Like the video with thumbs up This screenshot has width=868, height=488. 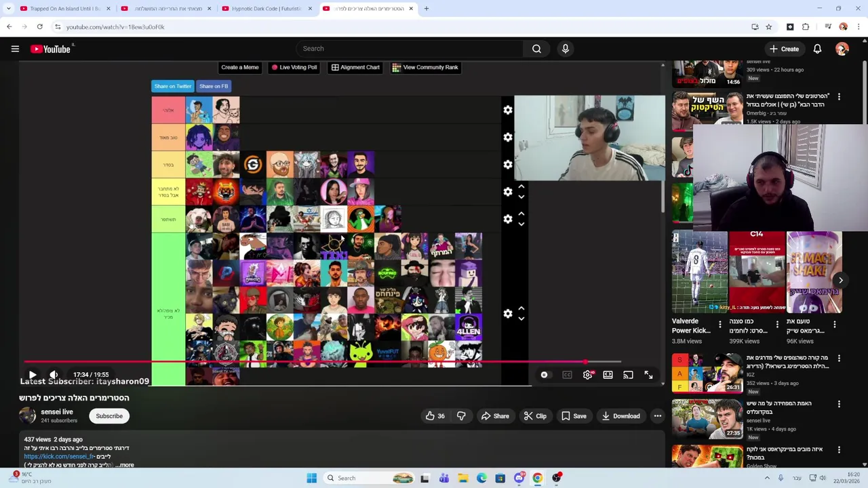click(435, 416)
